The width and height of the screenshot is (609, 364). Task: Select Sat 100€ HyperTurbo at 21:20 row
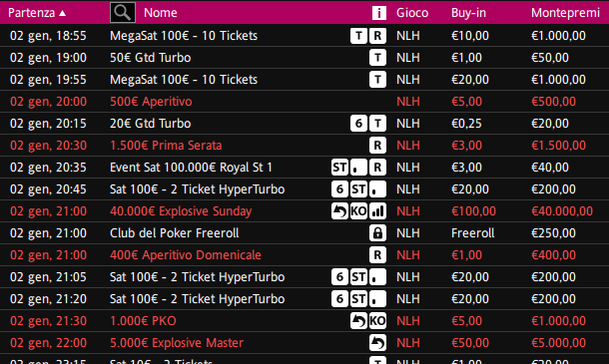(x=304, y=299)
